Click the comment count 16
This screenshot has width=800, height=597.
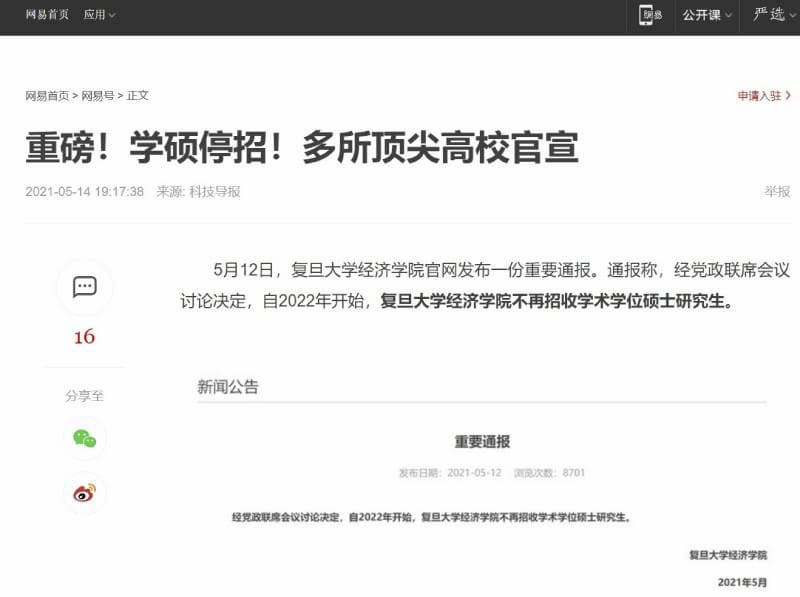click(84, 337)
